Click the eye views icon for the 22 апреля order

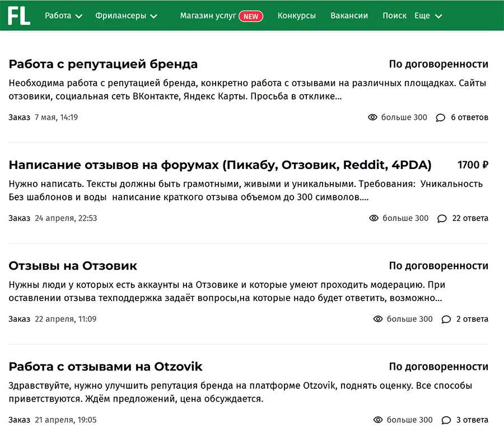coord(378,319)
